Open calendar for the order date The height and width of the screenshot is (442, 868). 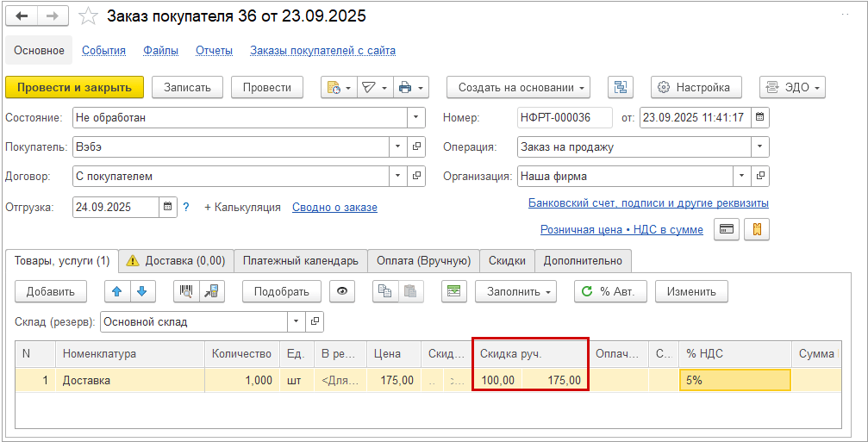(x=760, y=117)
